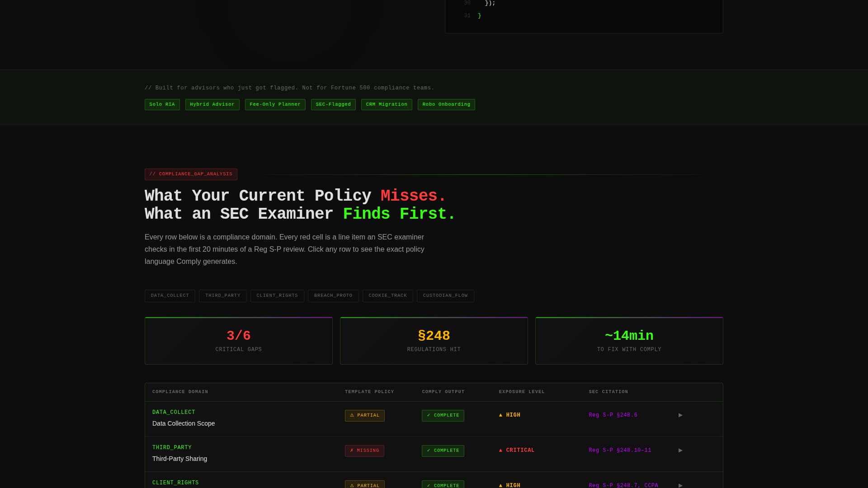
Task: Select the CLIENT_RIGHTS filter tab
Action: point(277,296)
